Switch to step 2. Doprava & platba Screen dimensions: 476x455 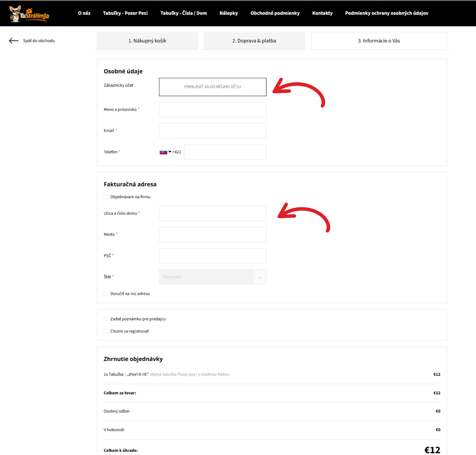pyautogui.click(x=254, y=41)
